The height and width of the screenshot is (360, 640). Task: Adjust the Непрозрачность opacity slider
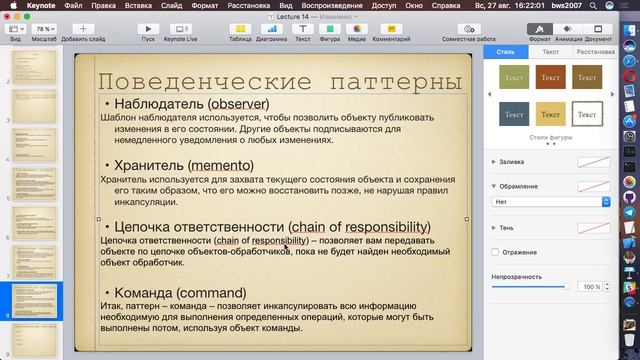[531, 287]
